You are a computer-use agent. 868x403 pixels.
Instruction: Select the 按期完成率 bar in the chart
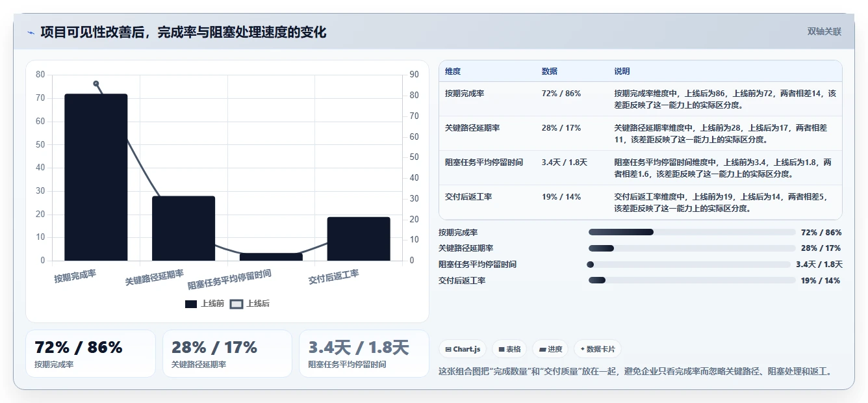click(x=96, y=177)
